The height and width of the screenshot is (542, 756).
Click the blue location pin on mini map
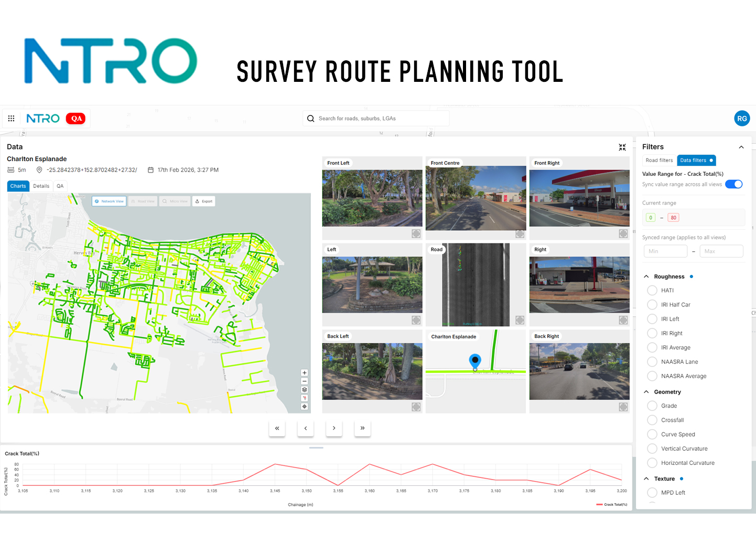click(x=475, y=361)
